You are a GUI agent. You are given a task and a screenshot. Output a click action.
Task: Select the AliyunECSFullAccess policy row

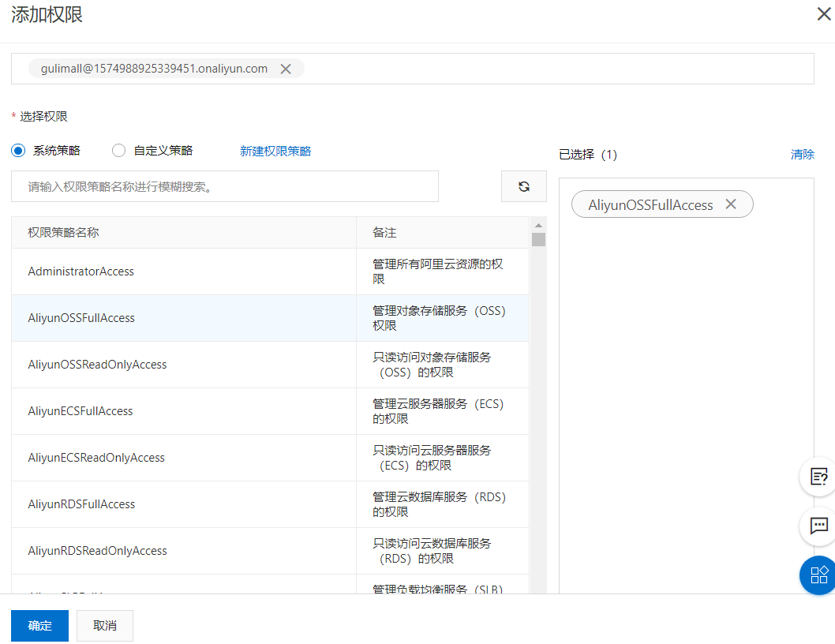[270, 411]
